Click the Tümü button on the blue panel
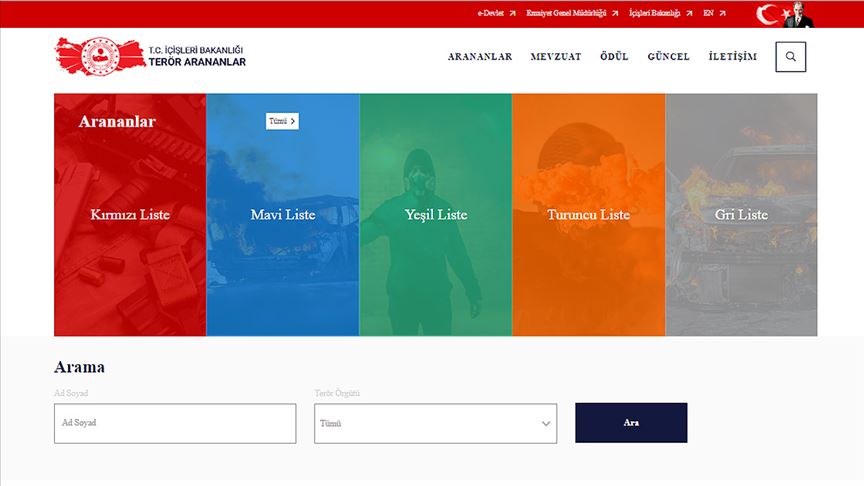 tap(282, 121)
